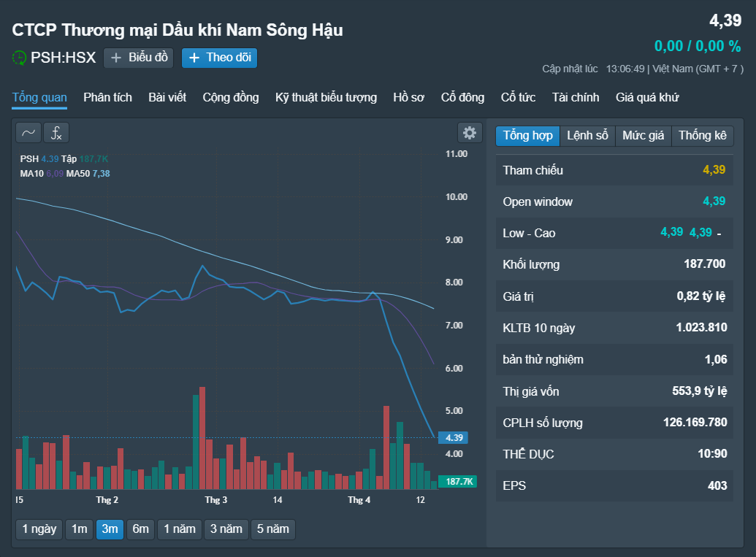Open Kỹ thuật biểu tượng tab
The width and height of the screenshot is (756, 557).
(x=326, y=97)
